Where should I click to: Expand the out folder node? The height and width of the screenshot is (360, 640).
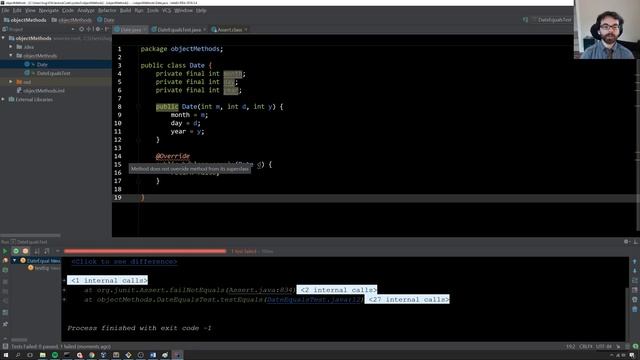point(11,82)
